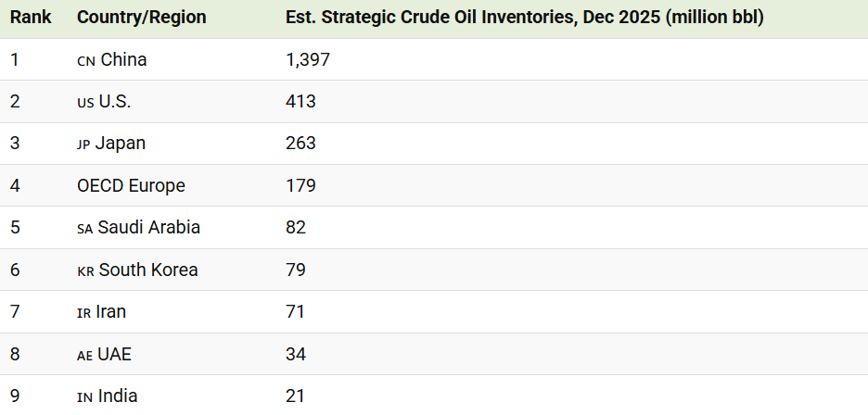The image size is (868, 415).
Task: Click the SA flag code beside Saudi Arabia
Action: (x=85, y=230)
